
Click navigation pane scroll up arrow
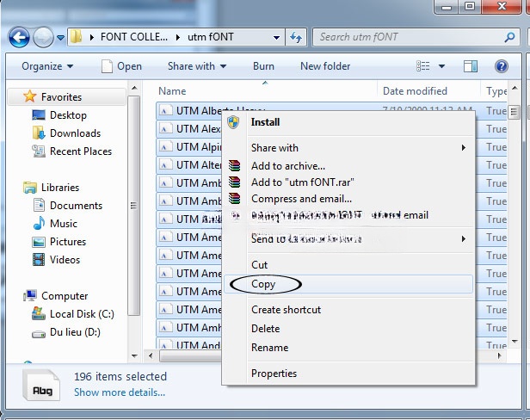134,89
